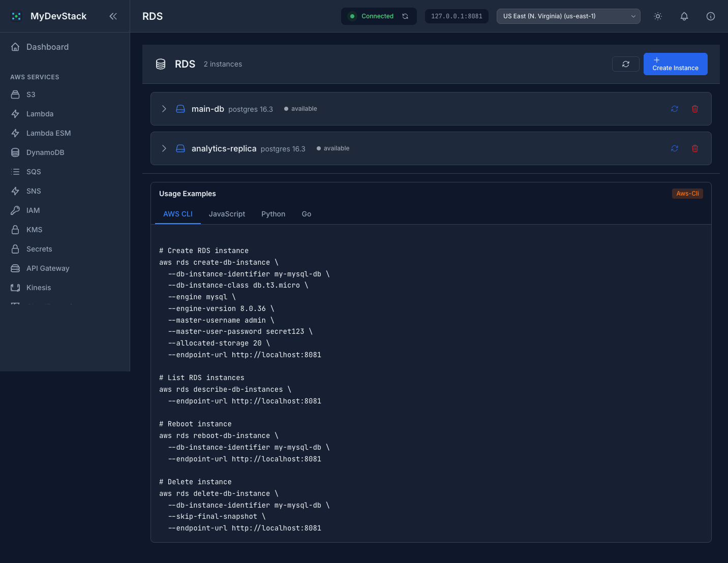
Task: Click 'aws rds delete-db-instance' code line
Action: pos(219,493)
